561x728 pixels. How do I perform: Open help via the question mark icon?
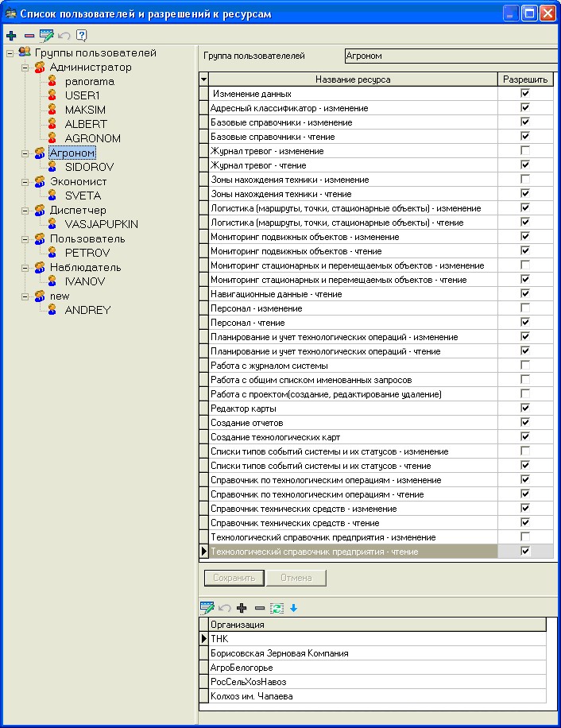(x=81, y=36)
